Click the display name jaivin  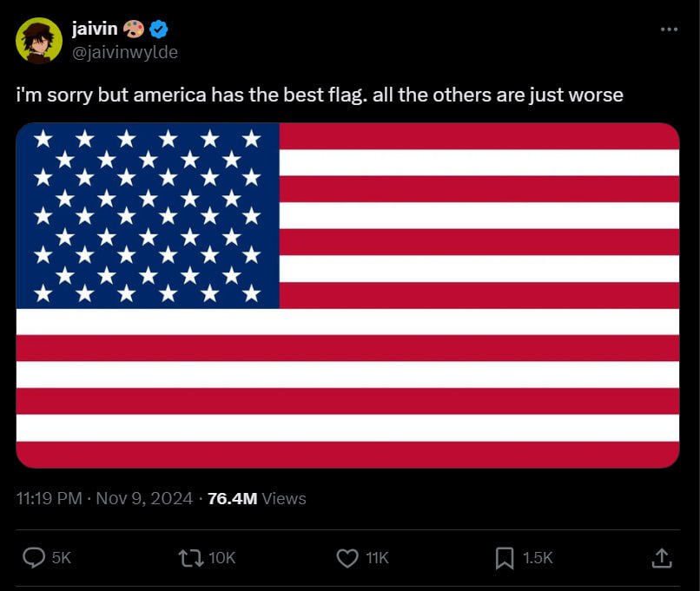click(x=94, y=30)
